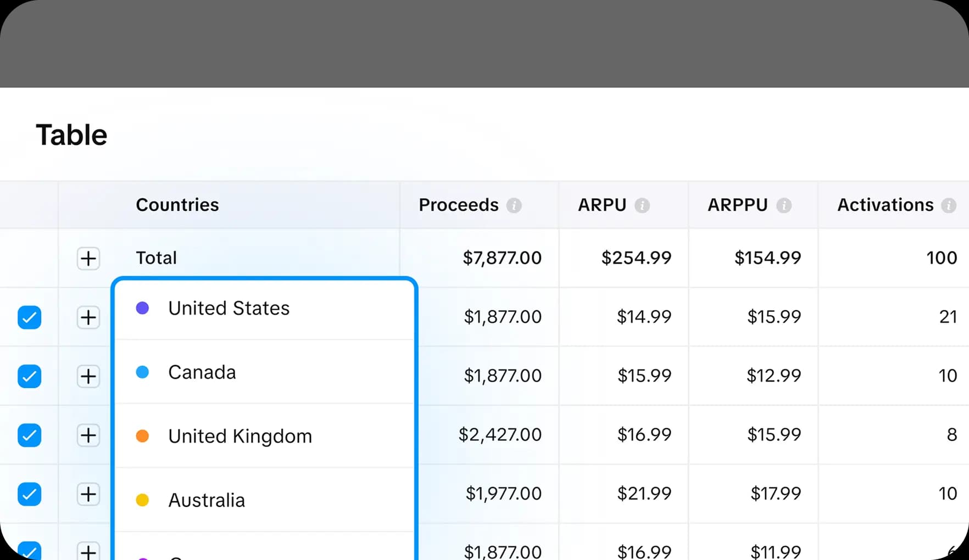
Task: Expand the United Kingdom row
Action: (x=88, y=435)
